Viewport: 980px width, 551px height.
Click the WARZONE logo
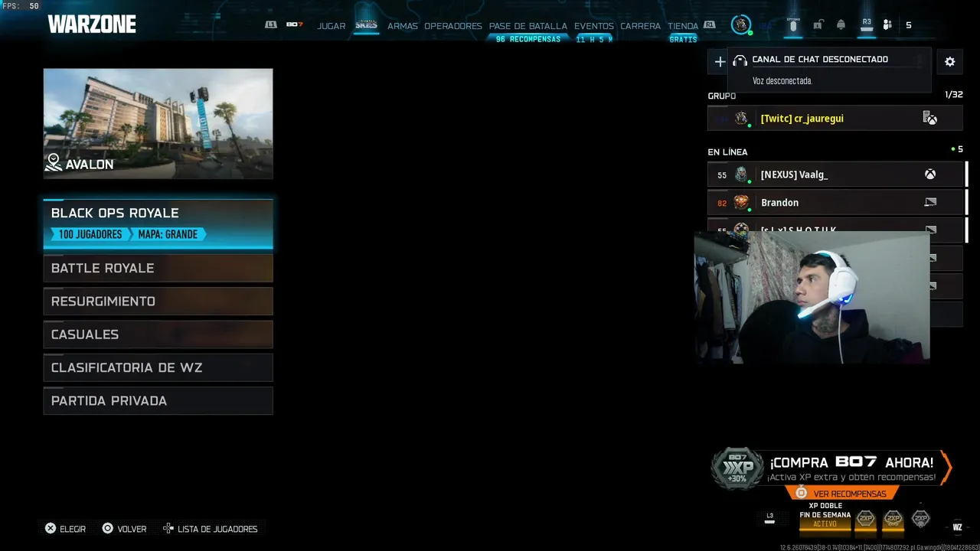tap(92, 24)
